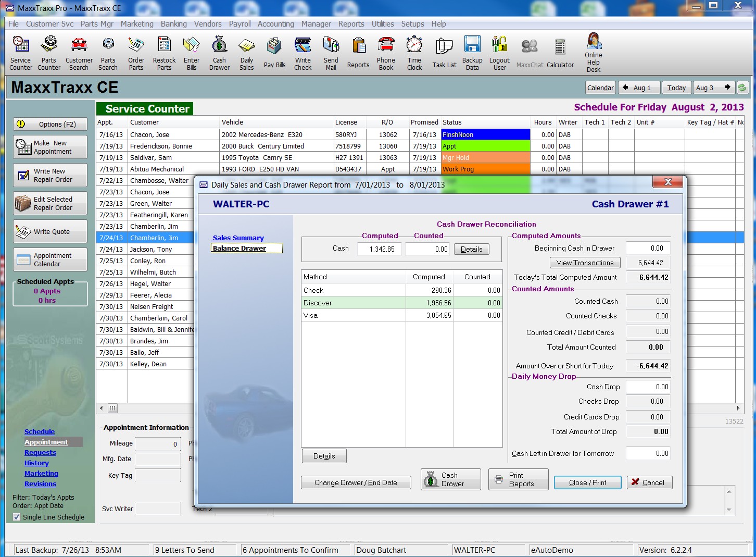The width and height of the screenshot is (756, 557).
Task: Click the Write Quote button
Action: 50,231
